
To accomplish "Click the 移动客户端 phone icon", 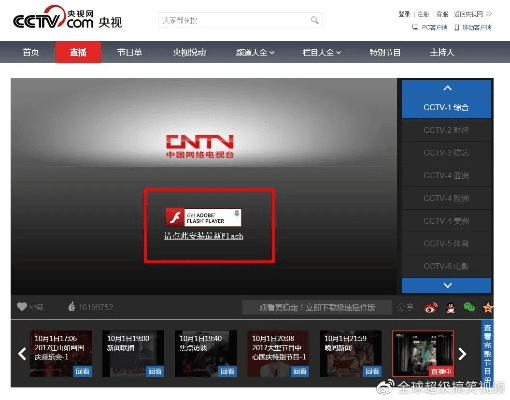I will tap(457, 27).
